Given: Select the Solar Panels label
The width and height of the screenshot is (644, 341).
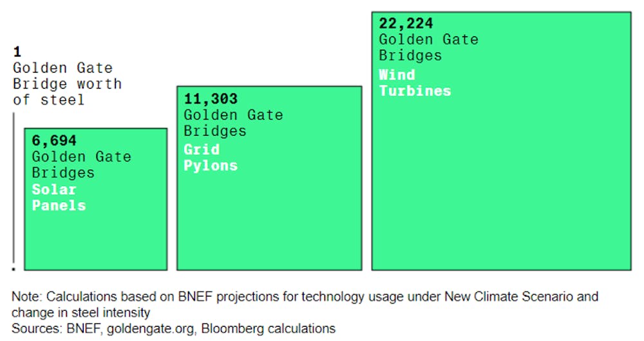Looking at the screenshot, I should tap(59, 198).
